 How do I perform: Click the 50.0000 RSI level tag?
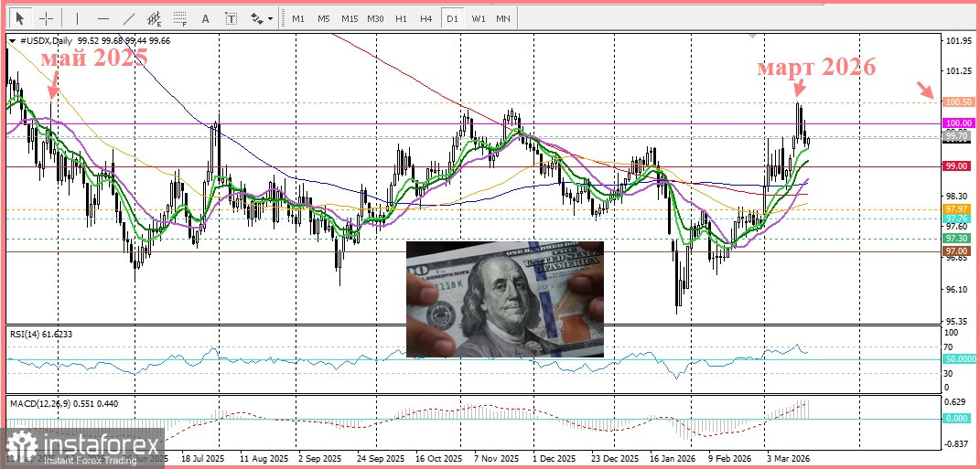pos(959,359)
